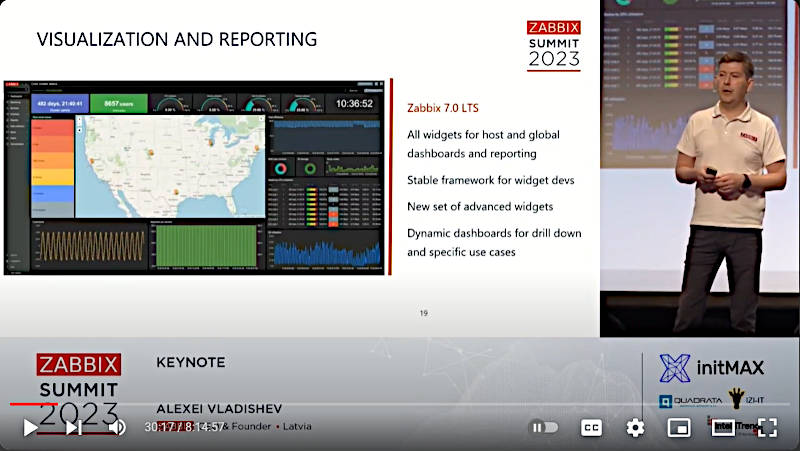
Task: Mute the video volume
Action: pos(117,428)
